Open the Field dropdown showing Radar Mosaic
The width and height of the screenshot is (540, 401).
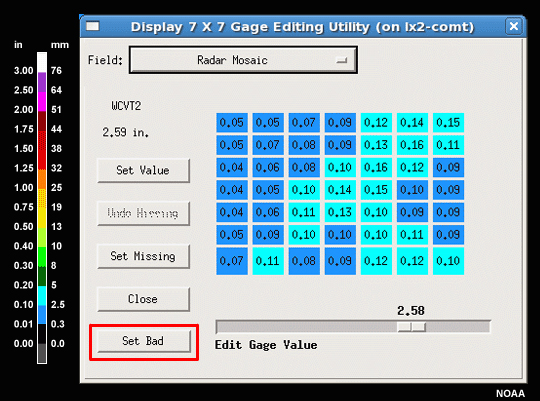243,60
